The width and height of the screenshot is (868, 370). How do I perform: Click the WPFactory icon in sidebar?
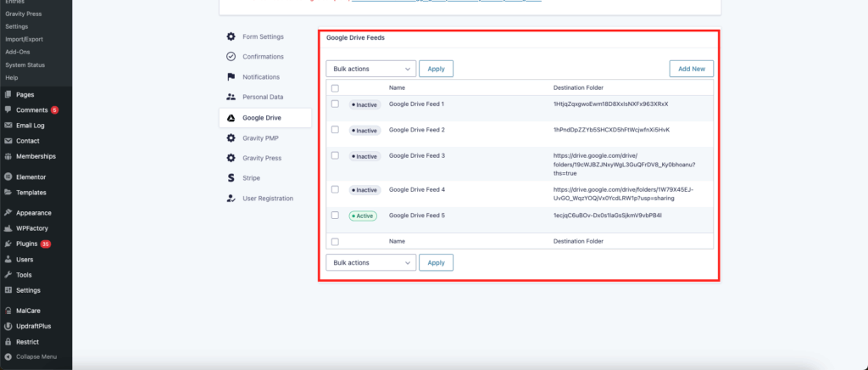pyautogui.click(x=8, y=228)
